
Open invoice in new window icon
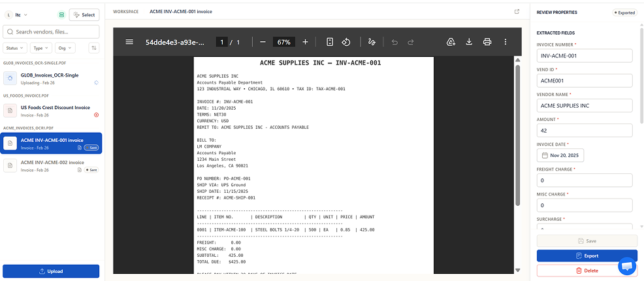tap(517, 12)
